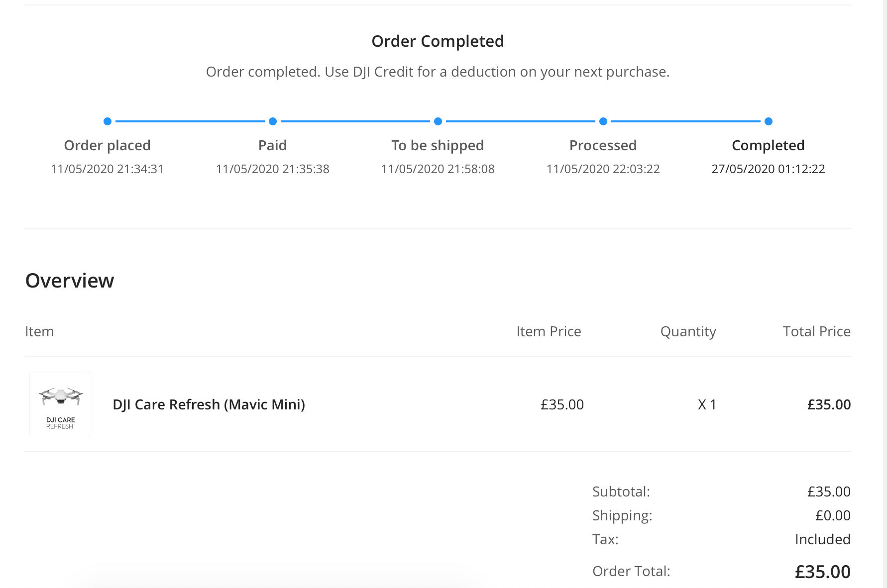This screenshot has height=588, width=887.
Task: Click the Order placed progress dot
Action: 107,121
